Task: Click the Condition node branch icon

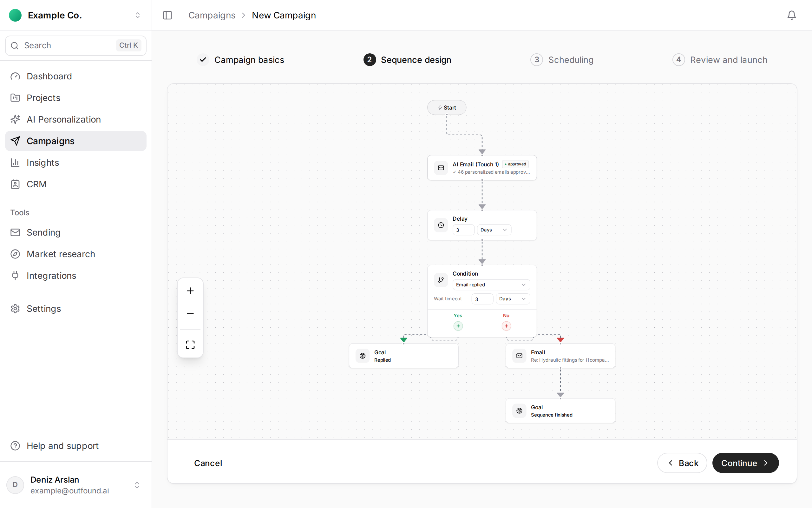Action: (441, 280)
